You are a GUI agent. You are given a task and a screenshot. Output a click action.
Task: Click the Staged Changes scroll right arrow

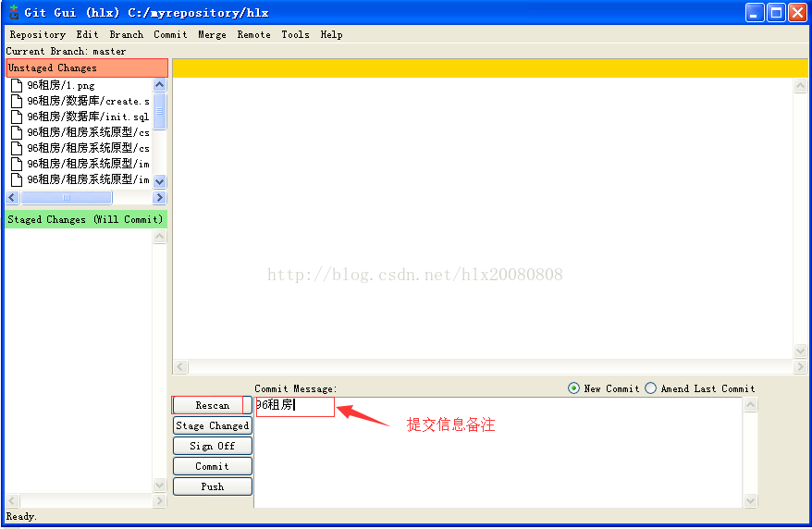point(159,500)
